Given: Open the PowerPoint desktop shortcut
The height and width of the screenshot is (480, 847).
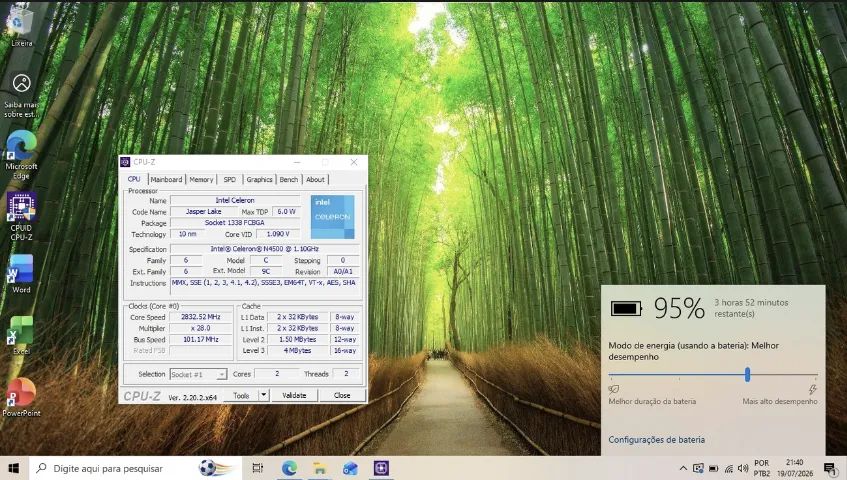Looking at the screenshot, I should tap(21, 397).
